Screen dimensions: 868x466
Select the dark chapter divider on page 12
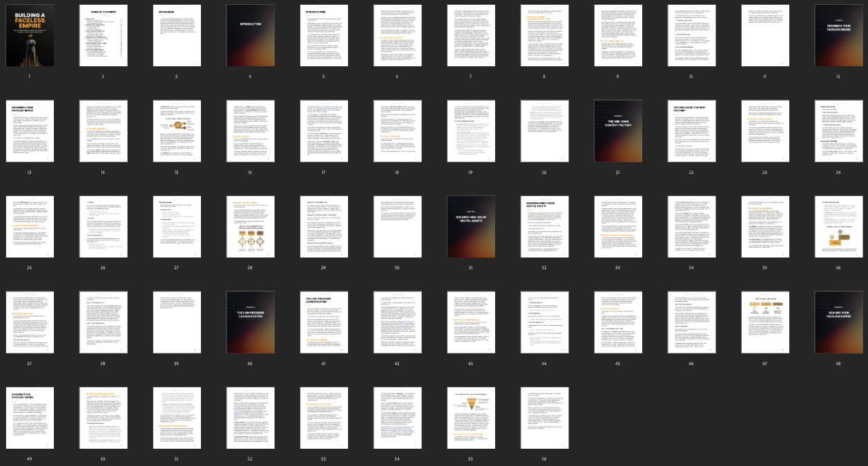coord(838,36)
